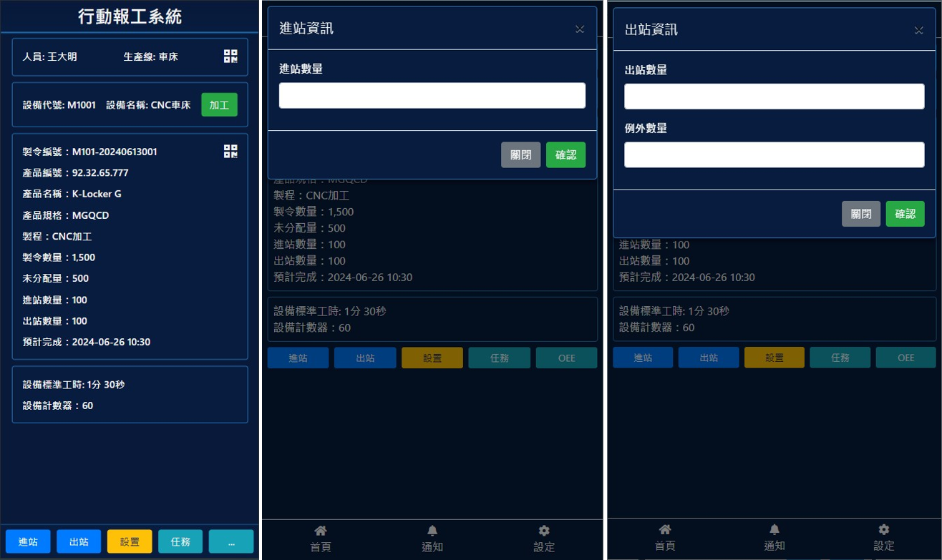Open the '...' more button in left screen
Screen dimensions: 942x560
(231, 542)
